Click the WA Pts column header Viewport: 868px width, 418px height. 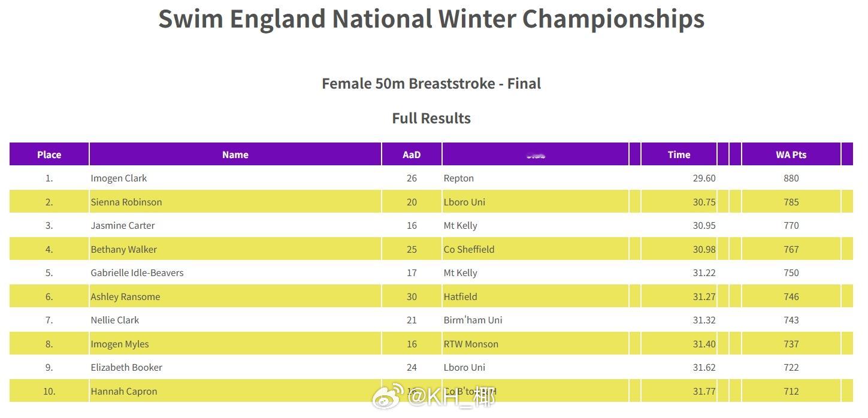point(791,155)
